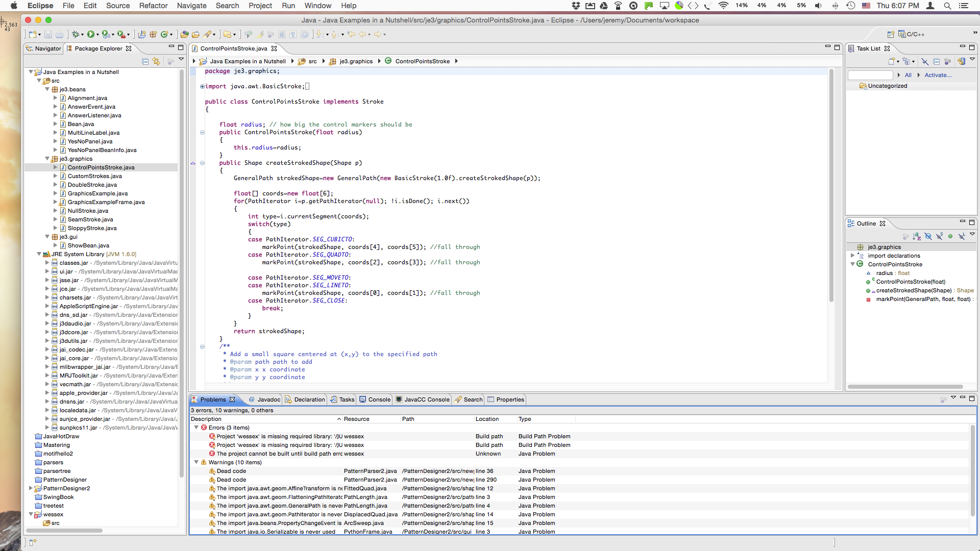Viewport: 980px width, 551px height.
Task: Click Open Perspective icon near C/C++
Action: click(891, 34)
